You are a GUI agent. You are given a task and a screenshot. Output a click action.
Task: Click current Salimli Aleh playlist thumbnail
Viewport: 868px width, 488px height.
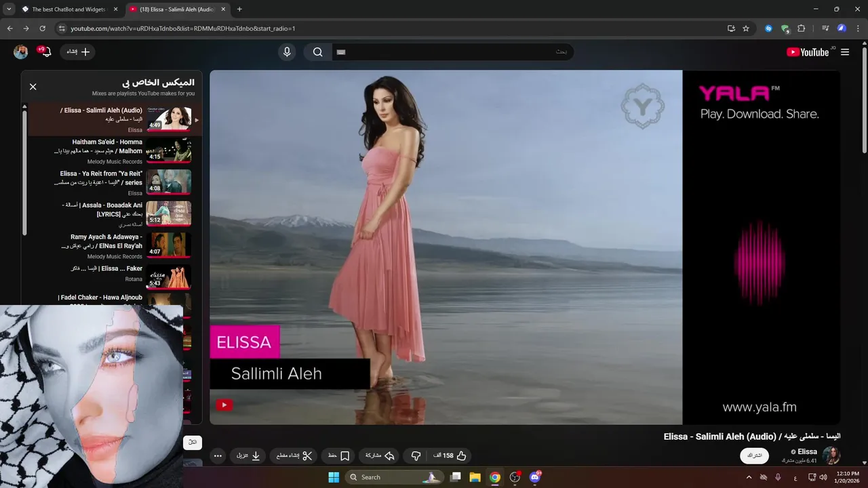tap(169, 119)
